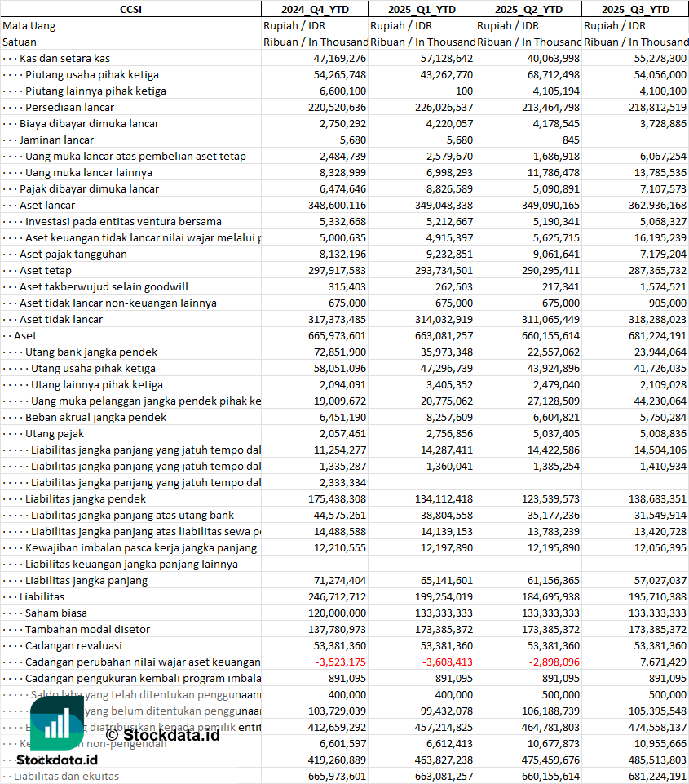The image size is (689, 784).
Task: Select Liabilitas keuangan jangka panjang lainnya label
Action: (131, 565)
